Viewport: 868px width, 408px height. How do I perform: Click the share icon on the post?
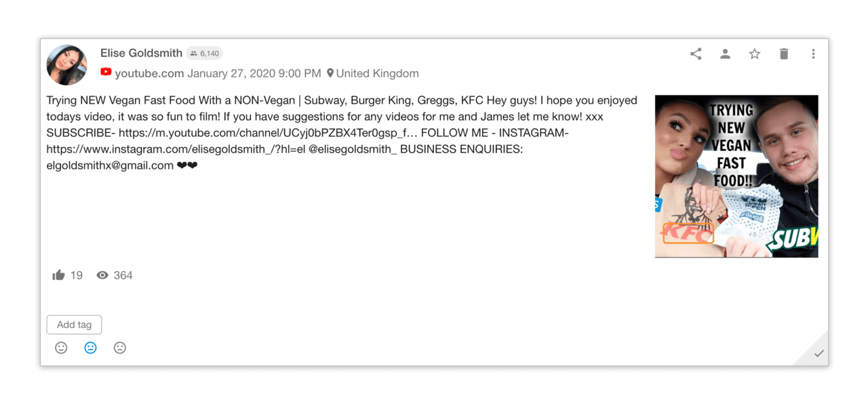tap(696, 54)
